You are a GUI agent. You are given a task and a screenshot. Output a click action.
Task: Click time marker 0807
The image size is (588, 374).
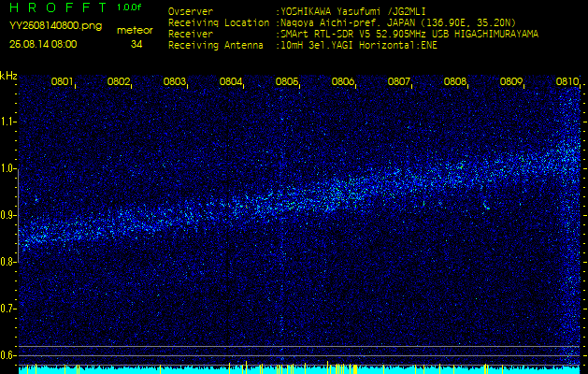point(398,81)
